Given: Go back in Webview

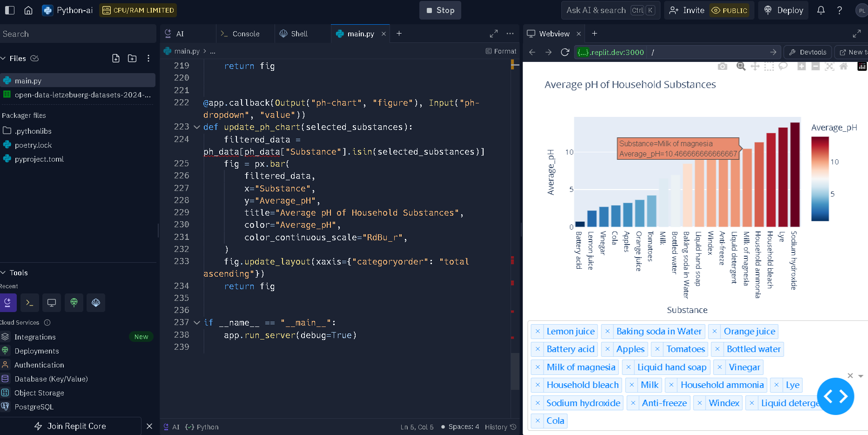Looking at the screenshot, I should [532, 52].
